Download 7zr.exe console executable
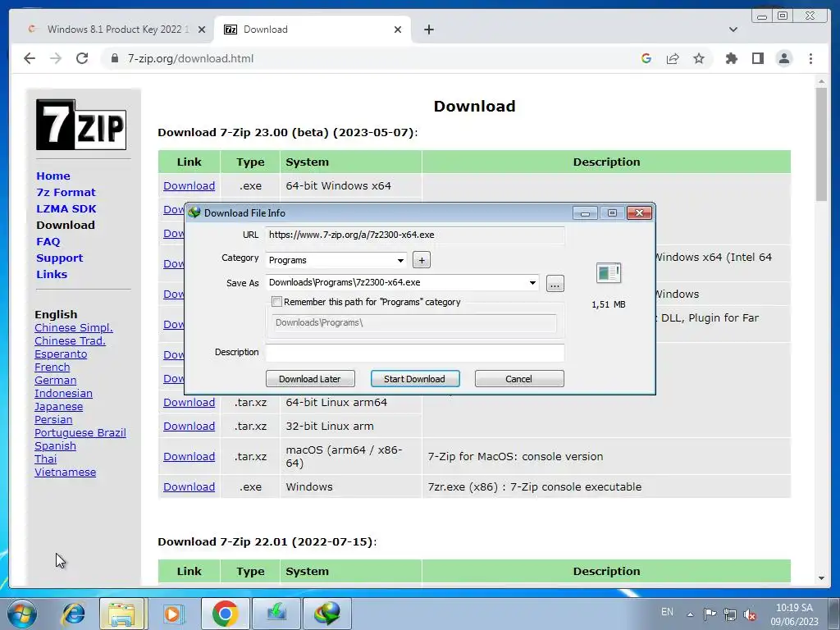Image resolution: width=840 pixels, height=630 pixels. coord(189,487)
